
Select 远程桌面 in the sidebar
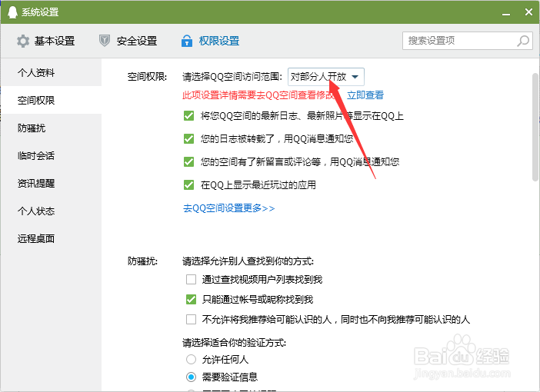click(x=51, y=238)
